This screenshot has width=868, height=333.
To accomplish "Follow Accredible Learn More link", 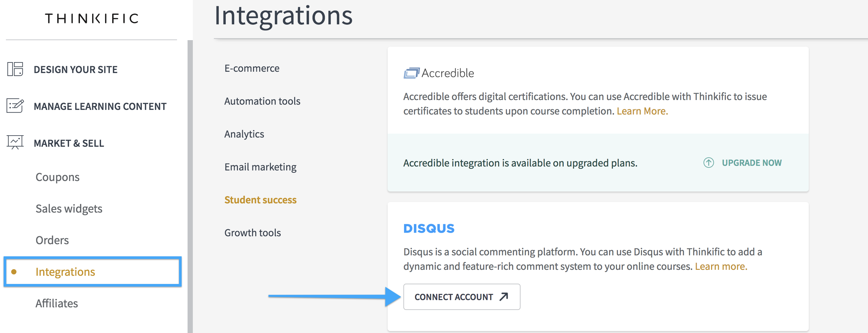I will point(642,111).
